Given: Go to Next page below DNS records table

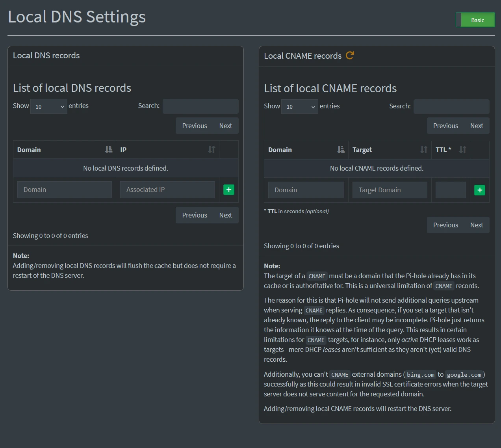Looking at the screenshot, I should 226,215.
